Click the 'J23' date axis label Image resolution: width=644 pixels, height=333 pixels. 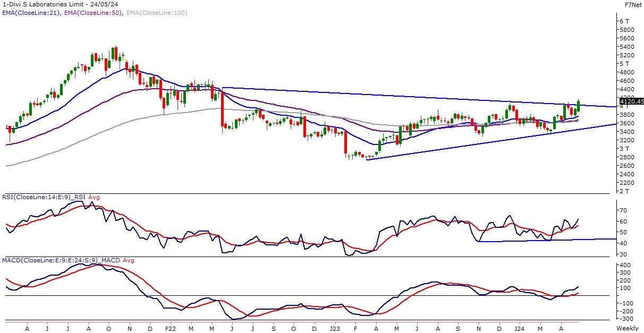click(x=335, y=329)
